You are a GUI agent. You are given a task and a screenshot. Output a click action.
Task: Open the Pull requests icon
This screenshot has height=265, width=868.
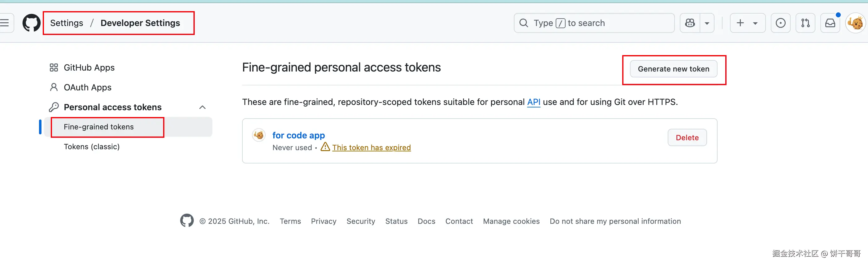coord(805,23)
